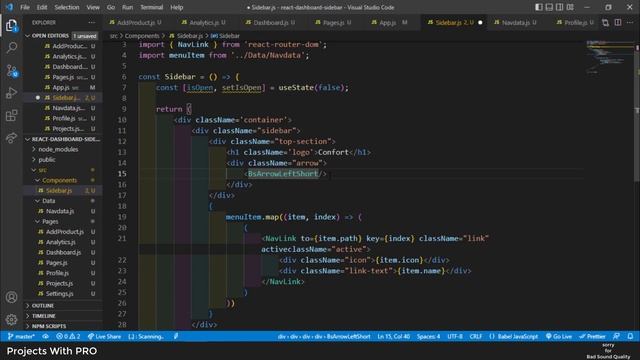Click the sync changes status bar icon
This screenshot has height=360, width=640.
[x=45, y=336]
